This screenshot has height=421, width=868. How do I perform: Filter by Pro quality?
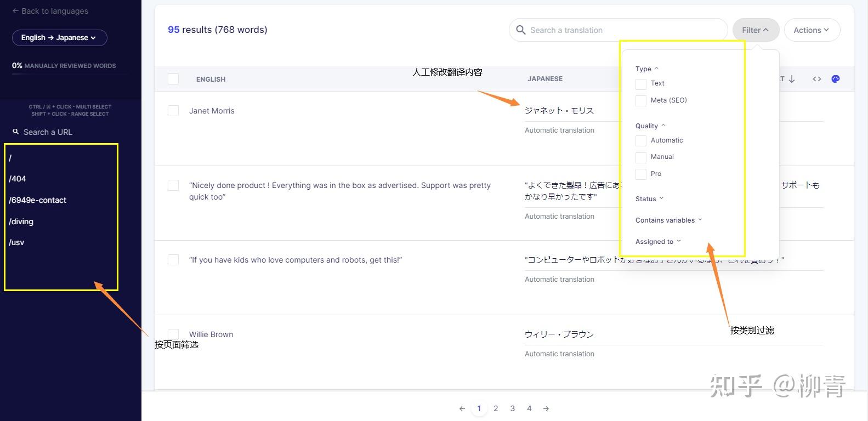click(x=640, y=174)
